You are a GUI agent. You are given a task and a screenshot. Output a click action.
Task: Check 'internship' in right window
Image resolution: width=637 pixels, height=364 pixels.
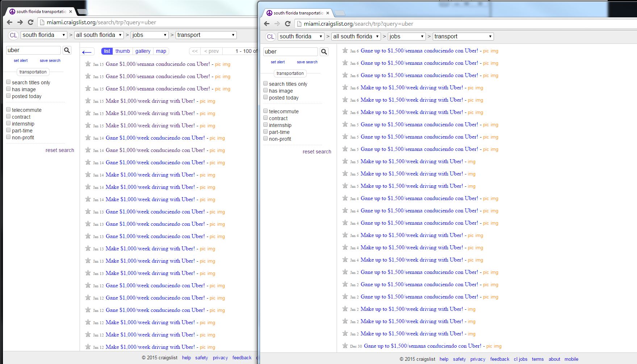[265, 125]
